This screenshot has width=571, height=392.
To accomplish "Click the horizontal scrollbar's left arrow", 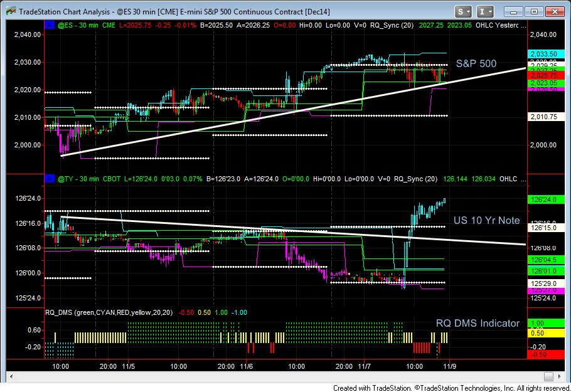I will click(x=11, y=376).
